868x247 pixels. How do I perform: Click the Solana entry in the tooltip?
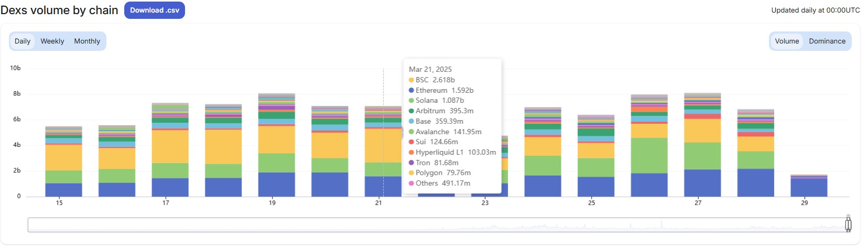pyautogui.click(x=436, y=101)
